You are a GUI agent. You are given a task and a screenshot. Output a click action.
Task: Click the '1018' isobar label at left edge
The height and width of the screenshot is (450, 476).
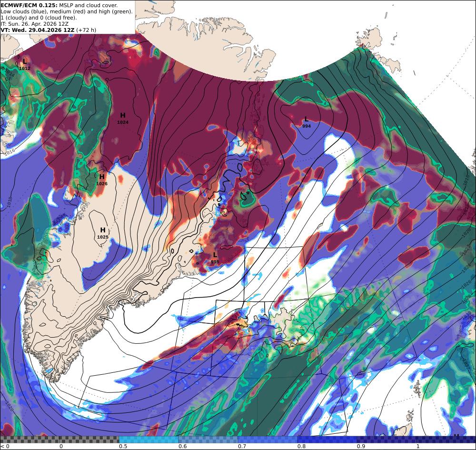click(x=9, y=201)
